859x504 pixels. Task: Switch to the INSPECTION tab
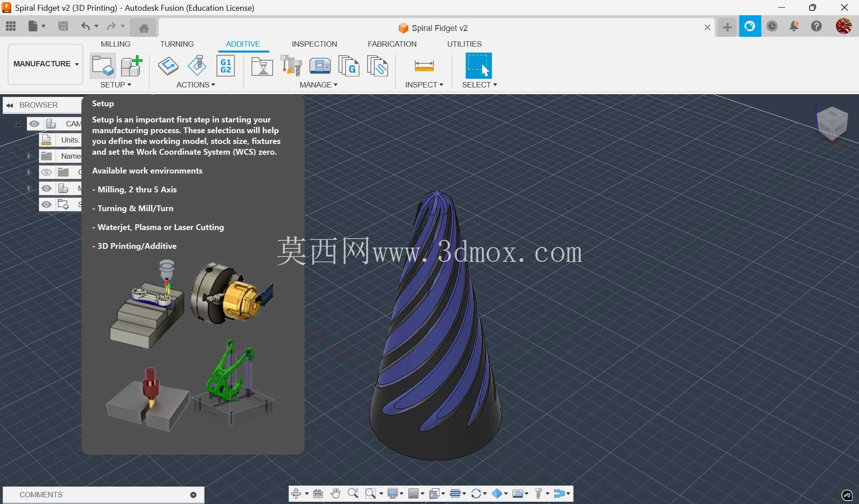314,44
